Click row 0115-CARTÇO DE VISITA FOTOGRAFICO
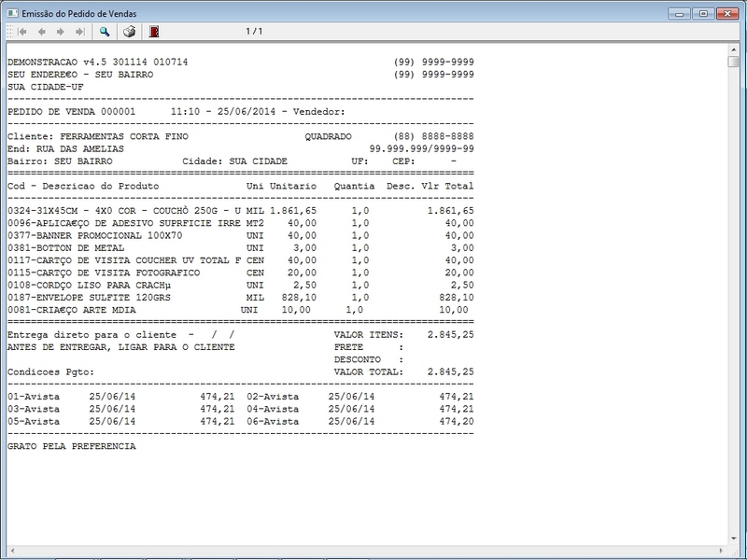747x560 pixels. [241, 273]
